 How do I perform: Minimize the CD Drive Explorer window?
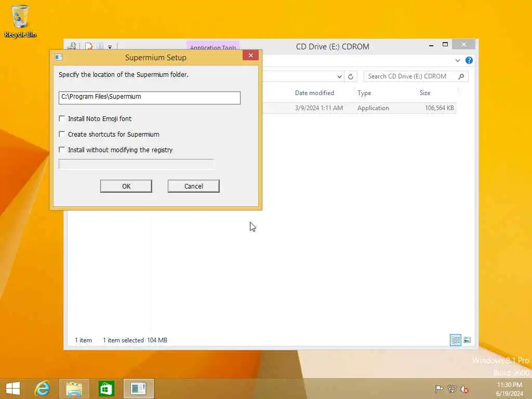coord(431,45)
